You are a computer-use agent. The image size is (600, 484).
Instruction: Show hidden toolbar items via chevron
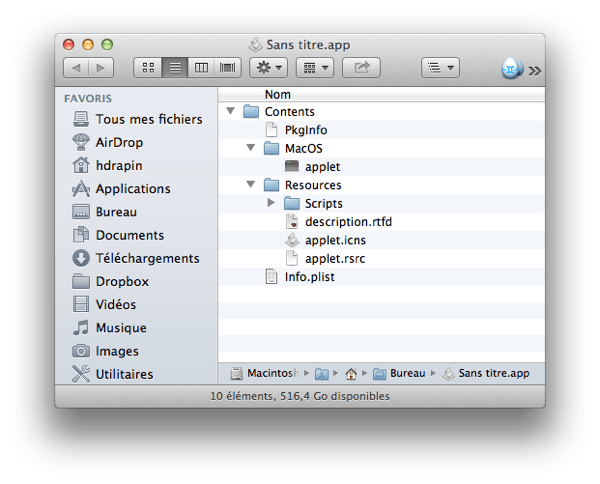(535, 70)
